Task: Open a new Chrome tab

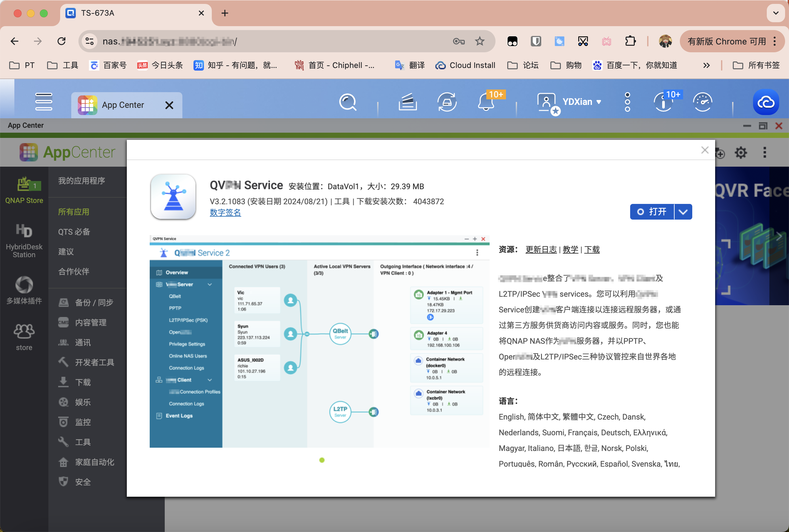Action: click(x=225, y=13)
